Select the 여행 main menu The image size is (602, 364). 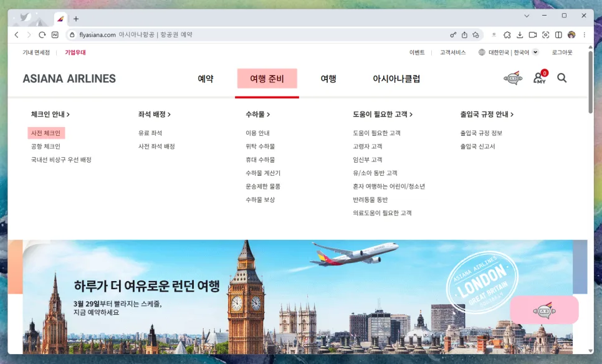328,79
